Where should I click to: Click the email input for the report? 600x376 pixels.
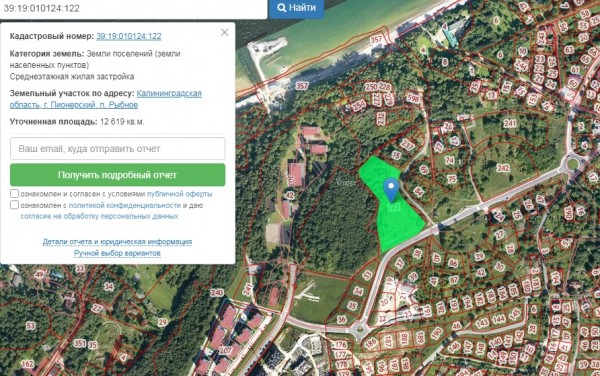point(117,148)
